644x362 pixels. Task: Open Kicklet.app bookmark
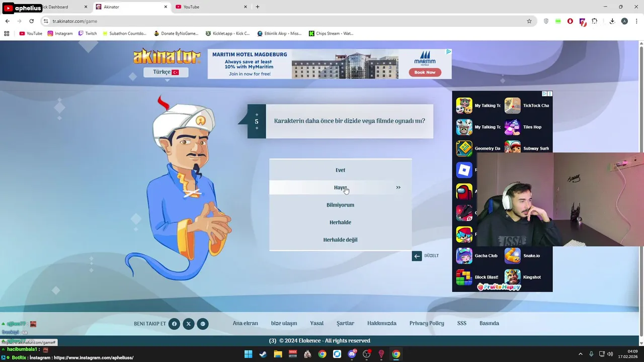coord(227,34)
